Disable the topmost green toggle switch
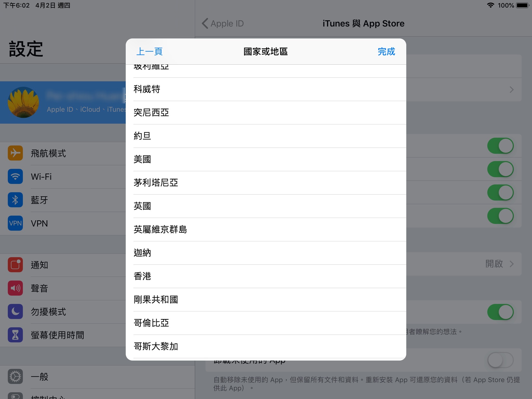The image size is (532, 399). click(x=500, y=146)
